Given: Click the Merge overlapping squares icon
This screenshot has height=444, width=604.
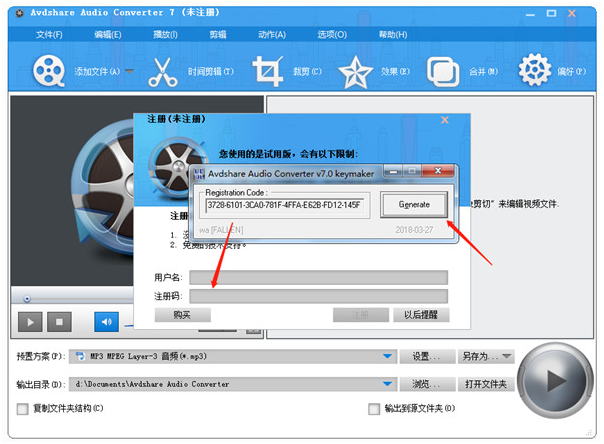Looking at the screenshot, I should 443,72.
